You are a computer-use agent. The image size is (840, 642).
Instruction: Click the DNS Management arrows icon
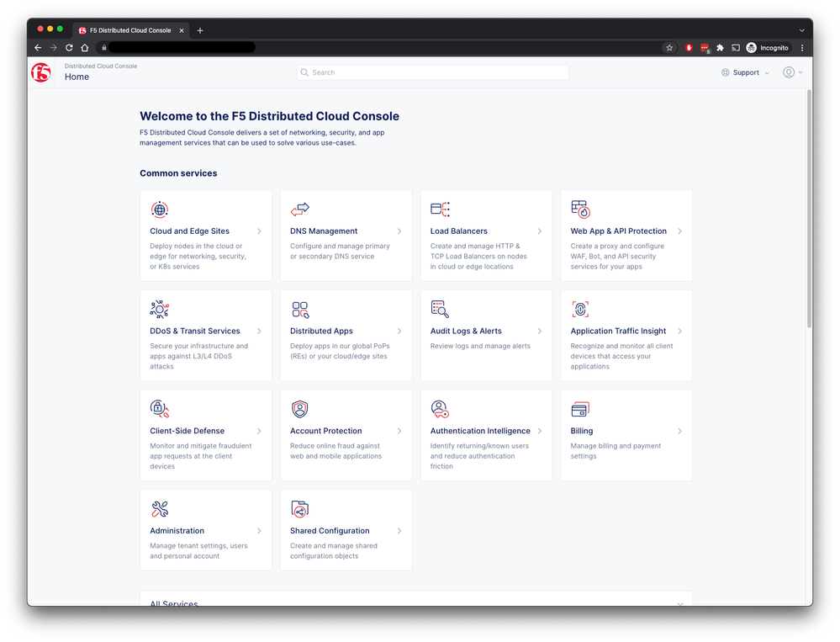click(299, 210)
